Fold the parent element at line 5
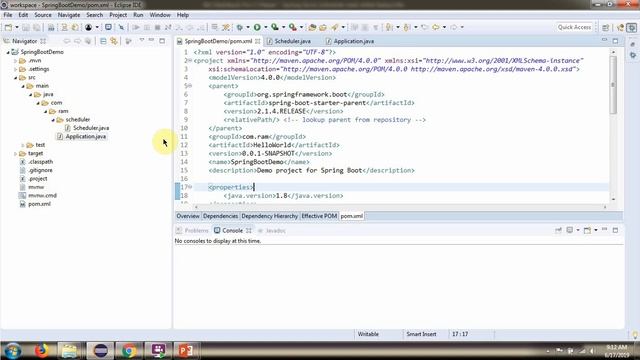Screen dimensions: 640x360 click(x=190, y=86)
